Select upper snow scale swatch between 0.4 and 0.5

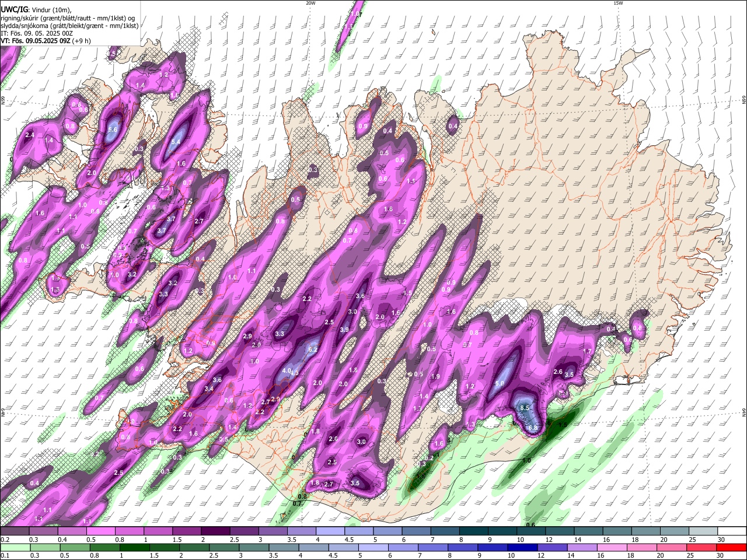[x=72, y=531]
